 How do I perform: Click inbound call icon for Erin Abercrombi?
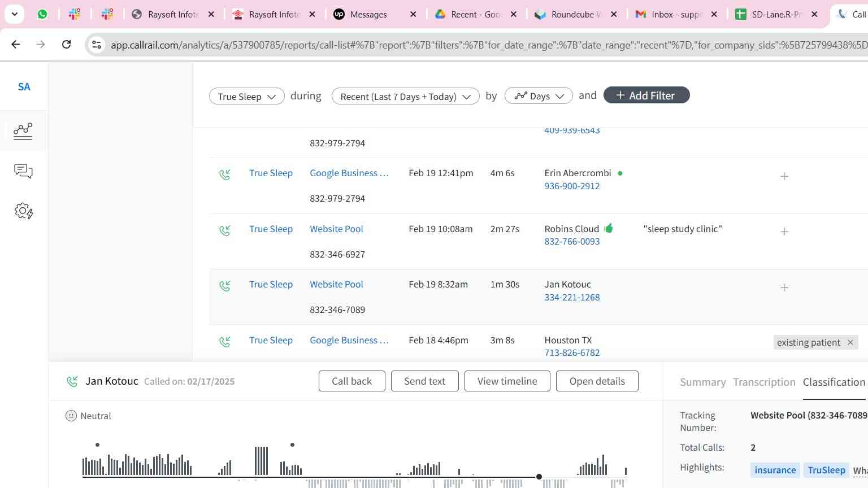[225, 175]
